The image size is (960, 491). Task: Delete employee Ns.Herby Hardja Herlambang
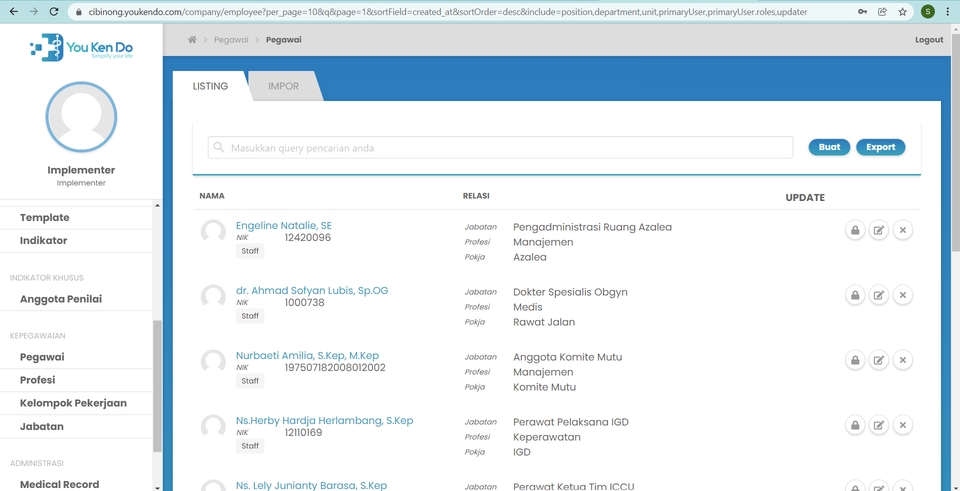902,425
